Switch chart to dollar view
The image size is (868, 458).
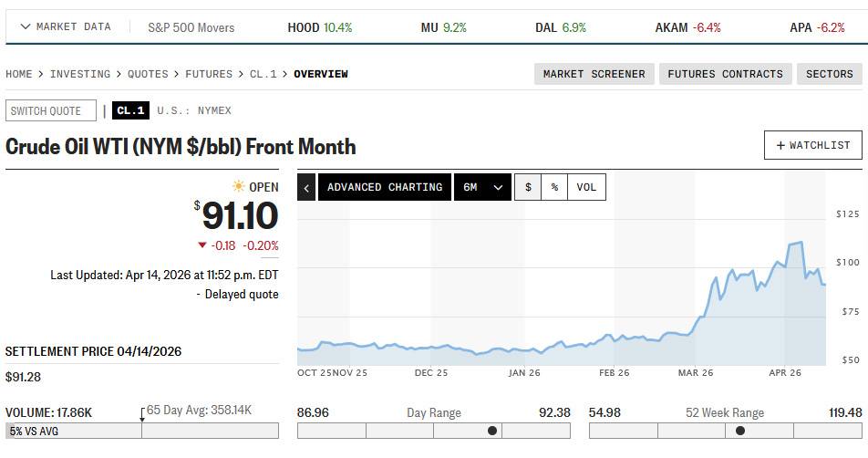pyautogui.click(x=528, y=187)
